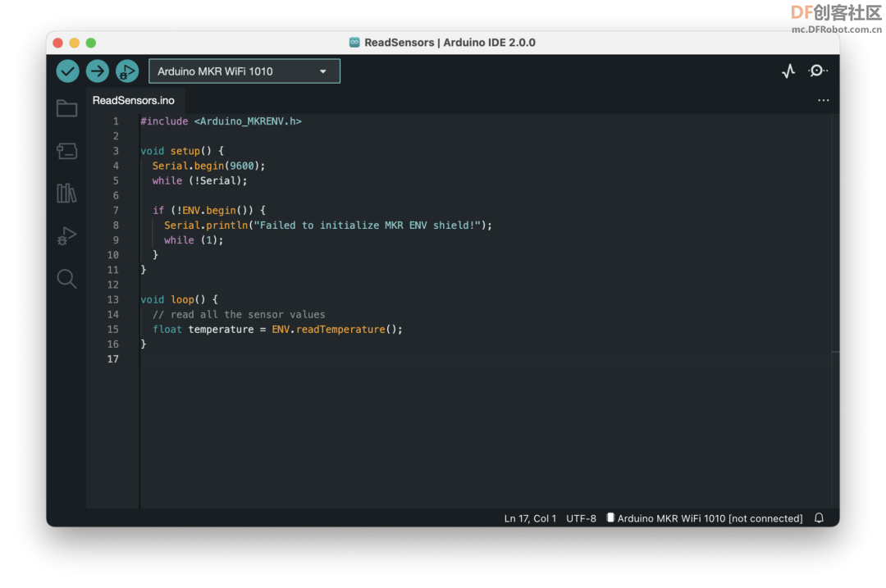Click the UTF-8 encoding status entry

(x=581, y=518)
